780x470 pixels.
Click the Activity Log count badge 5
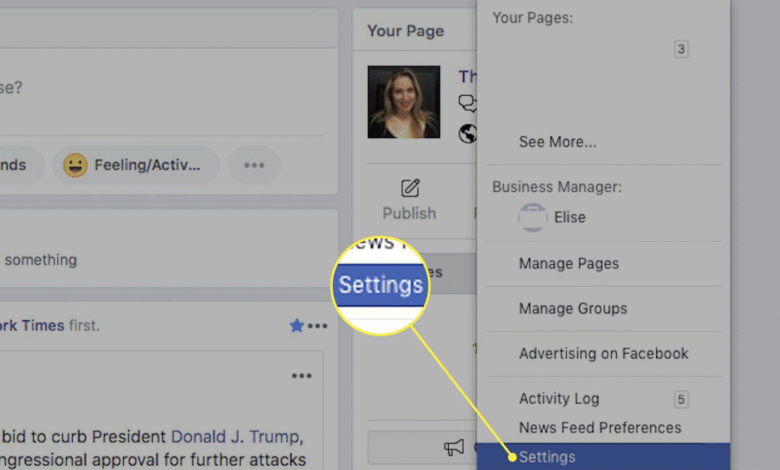pos(681,399)
